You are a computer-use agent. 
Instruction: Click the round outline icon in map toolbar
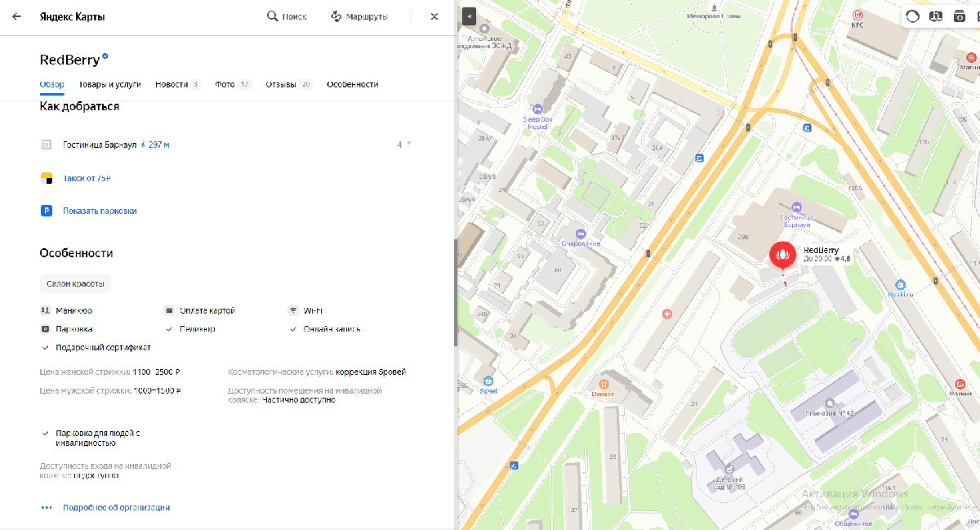pos(912,16)
